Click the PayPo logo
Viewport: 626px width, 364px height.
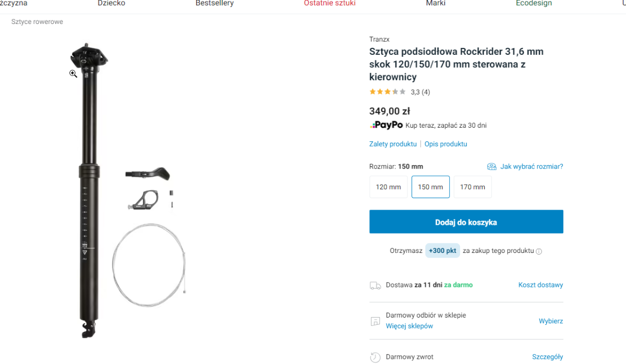tap(387, 125)
